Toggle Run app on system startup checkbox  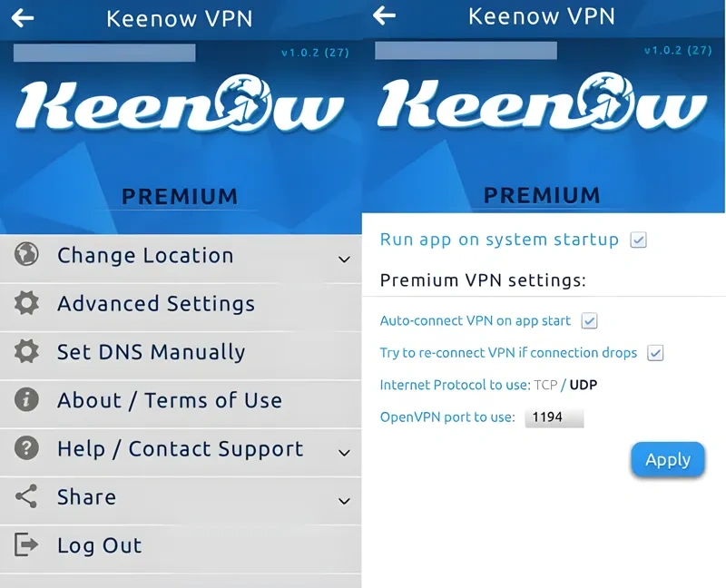[638, 240]
